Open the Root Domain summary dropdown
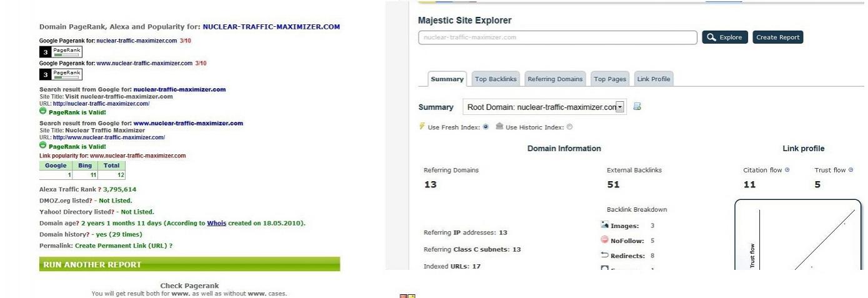 click(544, 107)
